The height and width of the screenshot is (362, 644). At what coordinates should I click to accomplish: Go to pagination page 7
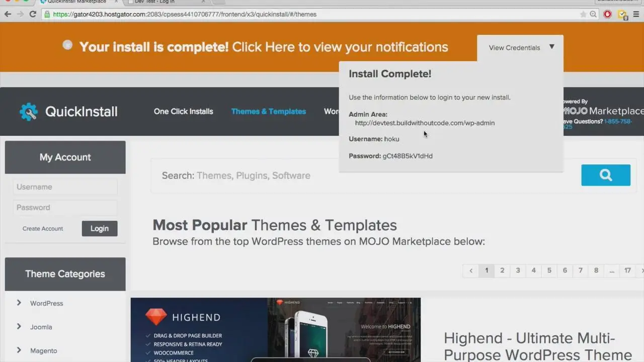click(580, 270)
